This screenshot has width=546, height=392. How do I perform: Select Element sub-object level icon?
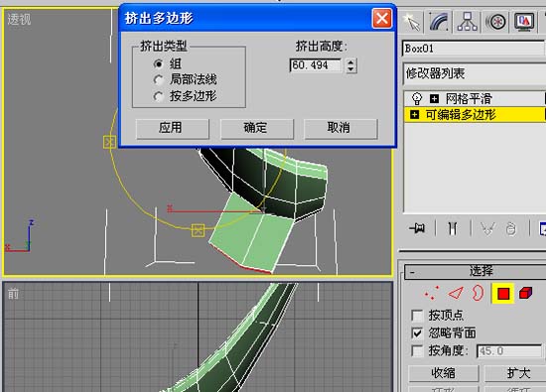point(525,293)
